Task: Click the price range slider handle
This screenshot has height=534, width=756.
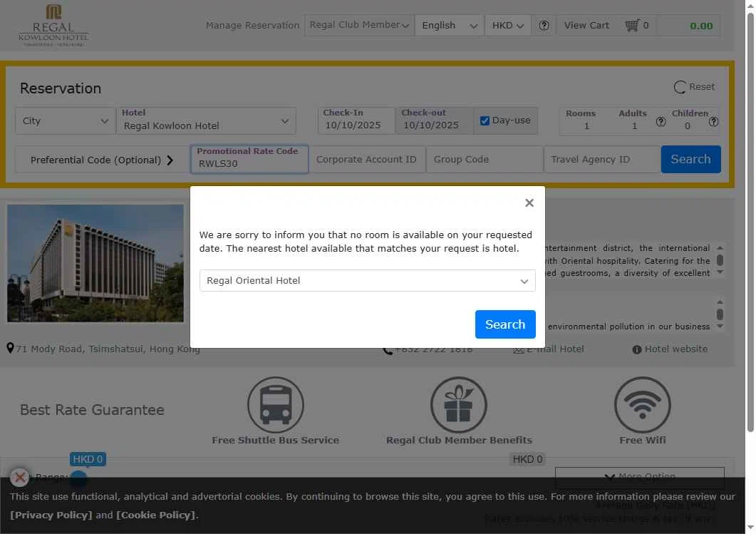Action: 78,478
